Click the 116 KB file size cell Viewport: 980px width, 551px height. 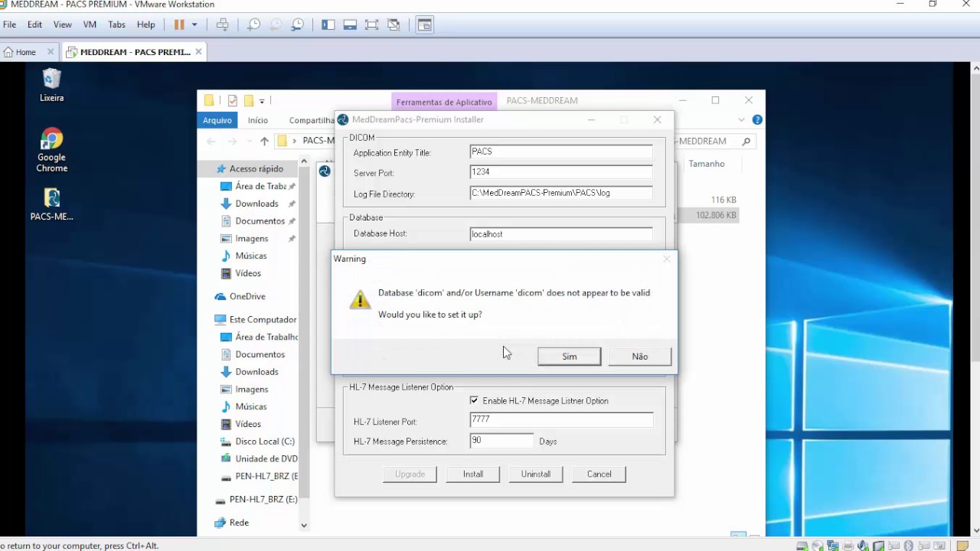coord(723,200)
